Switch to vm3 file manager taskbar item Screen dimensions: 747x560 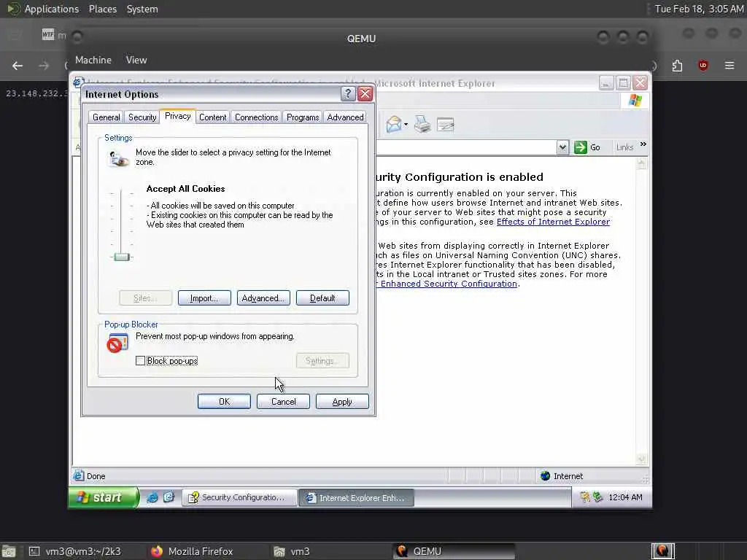pyautogui.click(x=292, y=551)
